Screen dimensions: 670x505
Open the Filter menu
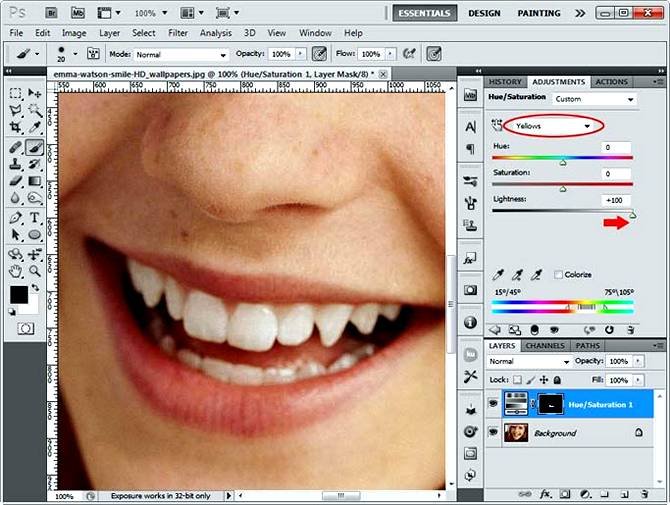(178, 33)
